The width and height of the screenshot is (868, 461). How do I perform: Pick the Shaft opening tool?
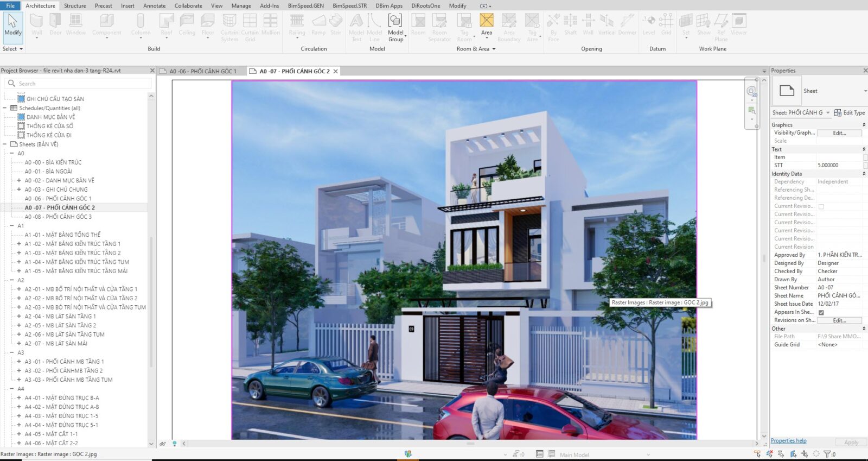click(x=570, y=24)
